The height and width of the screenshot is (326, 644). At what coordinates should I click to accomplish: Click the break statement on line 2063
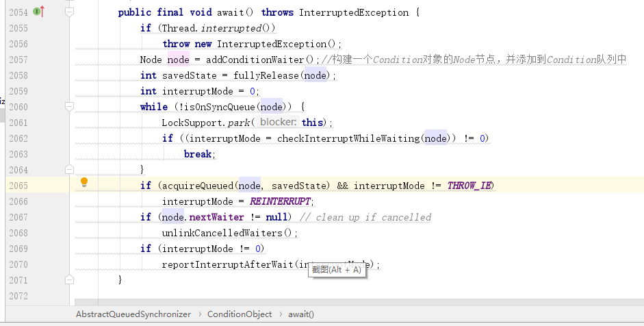(198, 154)
